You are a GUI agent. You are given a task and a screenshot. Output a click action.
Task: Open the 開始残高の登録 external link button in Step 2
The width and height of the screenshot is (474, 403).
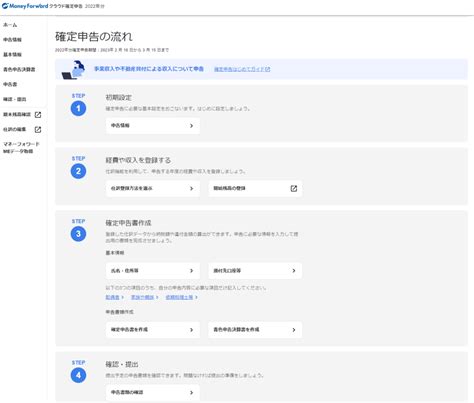click(255, 188)
